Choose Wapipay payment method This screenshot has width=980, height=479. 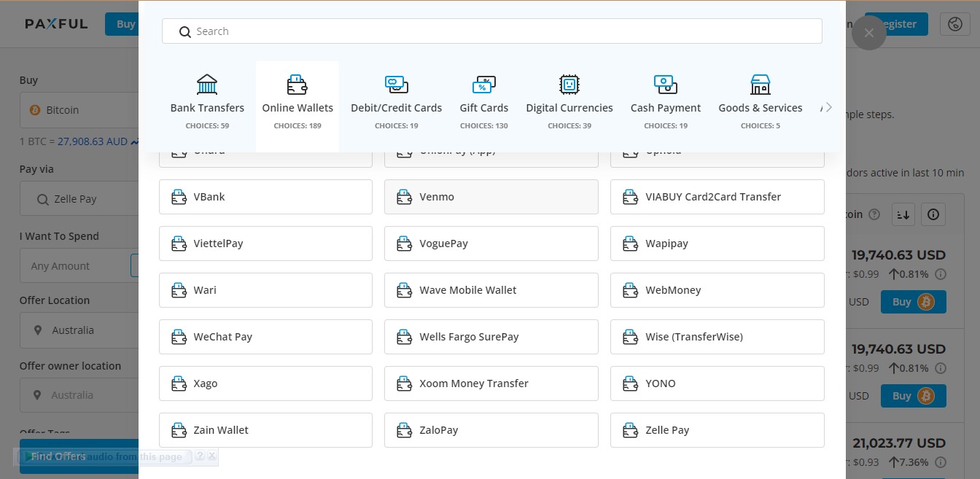(x=717, y=244)
